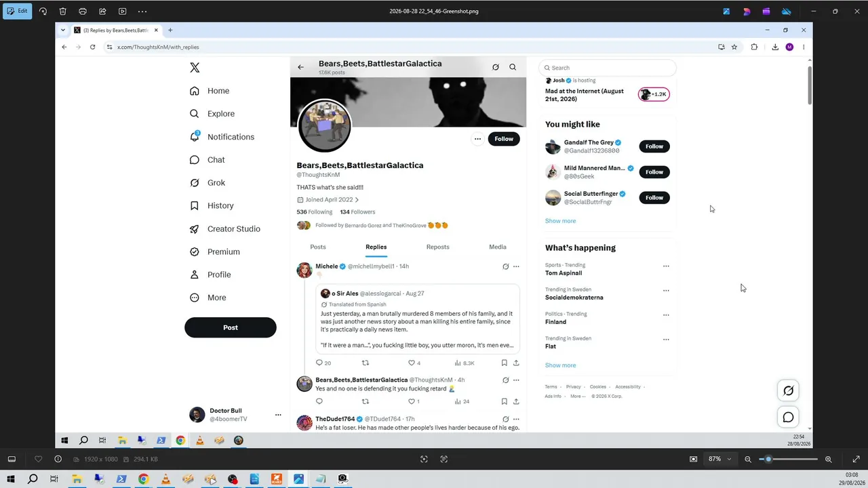868x488 pixels.
Task: Click the zoom-to-fit icon in Photos
Action: click(x=424, y=459)
